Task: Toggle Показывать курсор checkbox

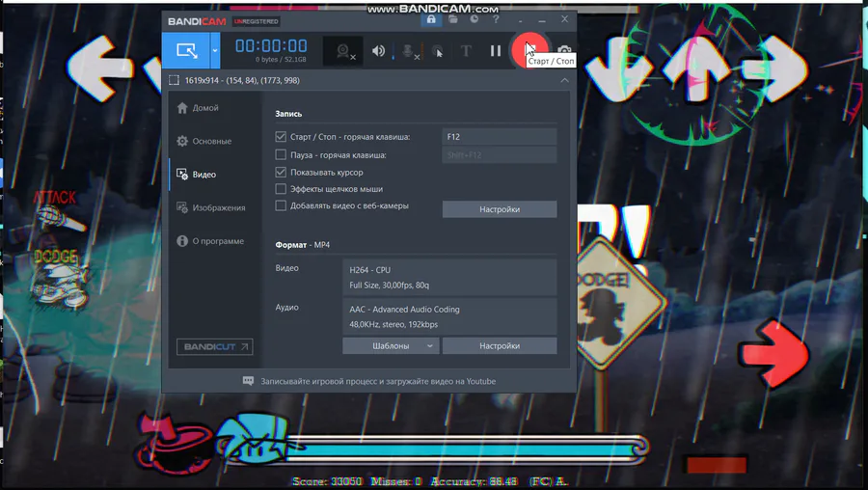Action: click(x=281, y=173)
